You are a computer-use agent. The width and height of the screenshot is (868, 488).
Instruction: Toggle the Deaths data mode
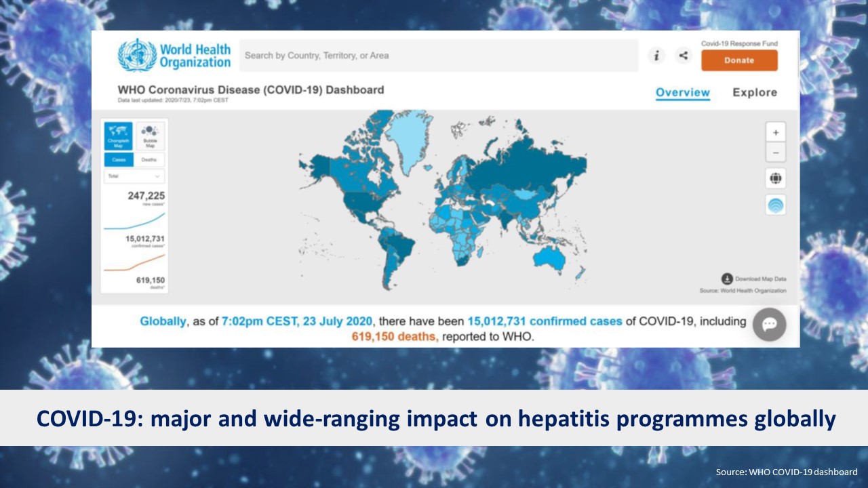click(x=149, y=160)
